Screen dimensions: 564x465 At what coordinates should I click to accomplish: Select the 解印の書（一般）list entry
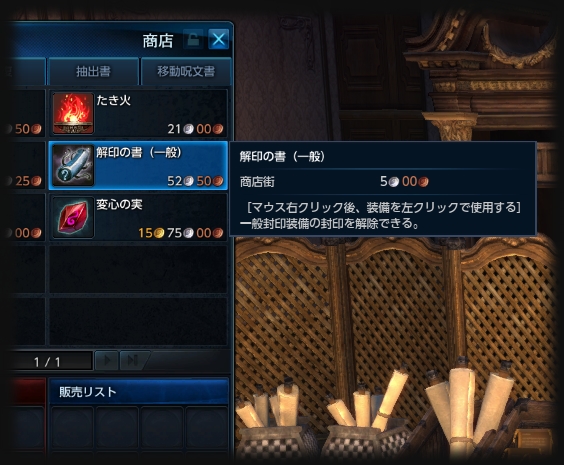click(x=138, y=165)
